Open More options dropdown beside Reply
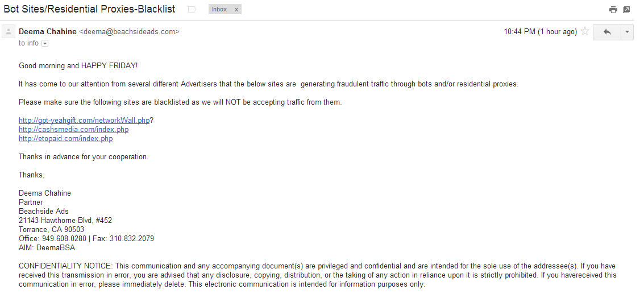This screenshot has height=306, width=644. coord(627,32)
